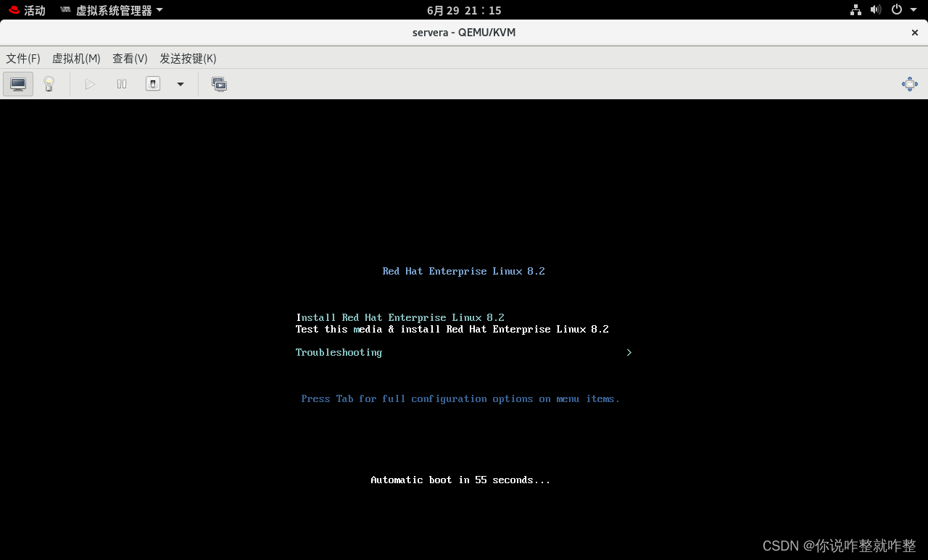Show the graphical console view
The height and width of the screenshot is (560, 928).
pos(18,84)
